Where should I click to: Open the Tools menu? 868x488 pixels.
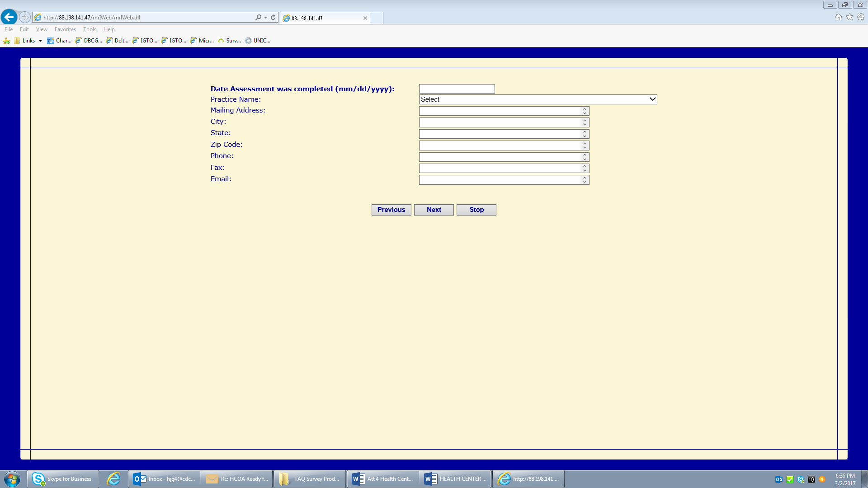90,29
